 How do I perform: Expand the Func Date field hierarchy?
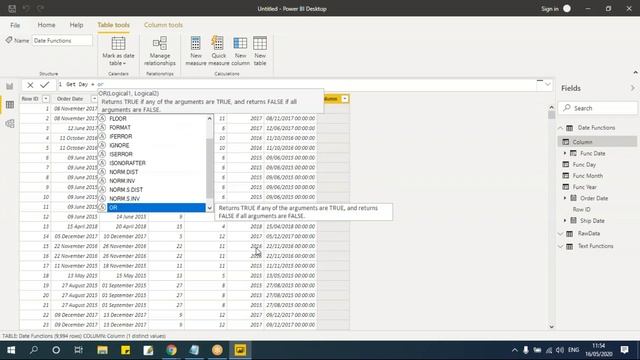565,153
